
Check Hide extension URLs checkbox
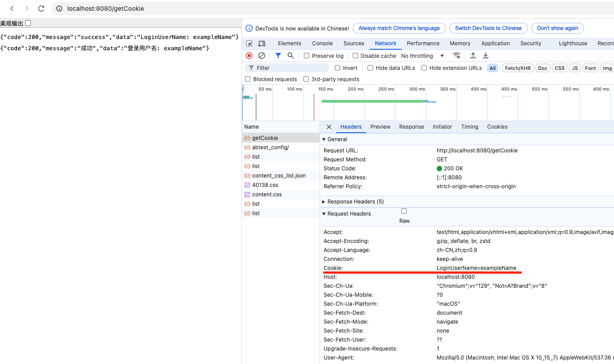424,68
